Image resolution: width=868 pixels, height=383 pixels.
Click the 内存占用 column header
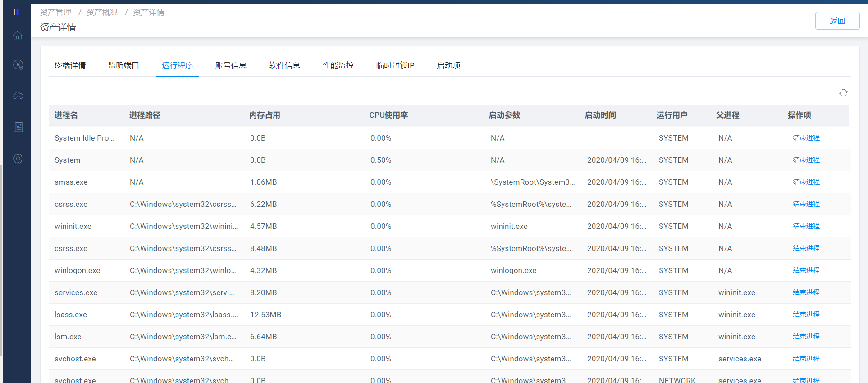pos(265,115)
